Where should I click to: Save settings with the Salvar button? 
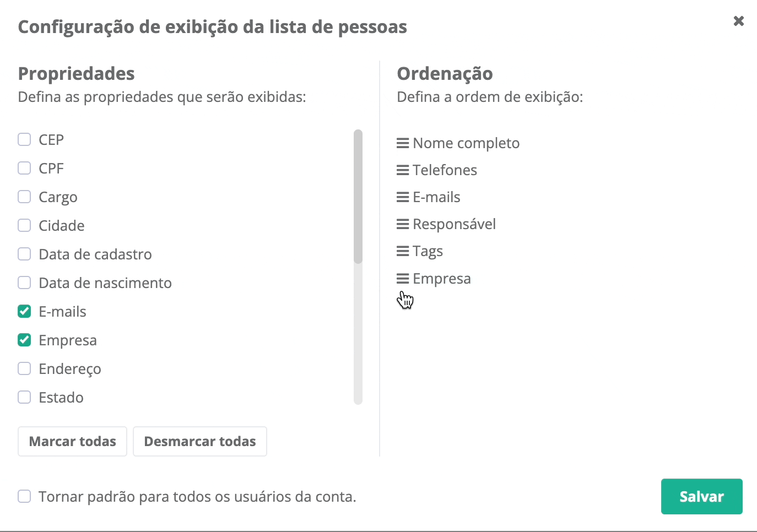[701, 496]
